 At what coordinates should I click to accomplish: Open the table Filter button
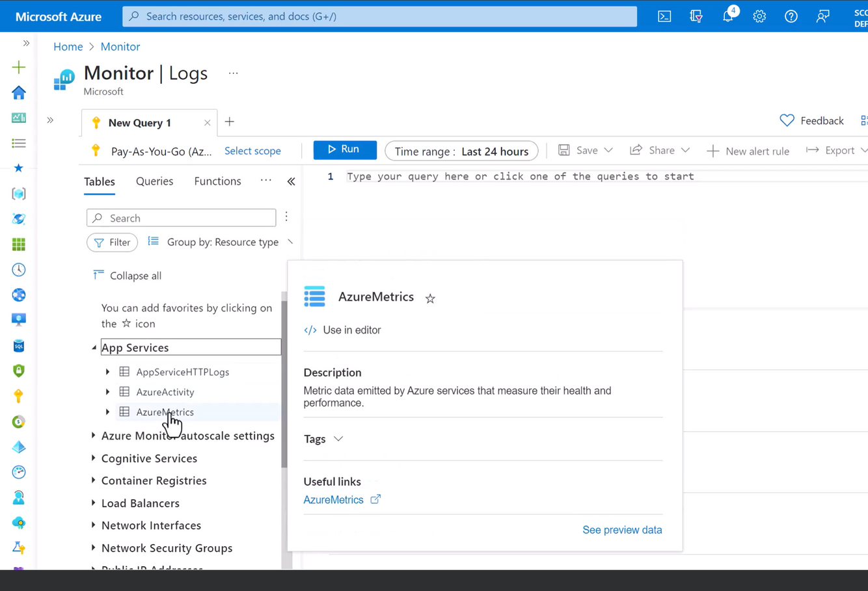(112, 243)
